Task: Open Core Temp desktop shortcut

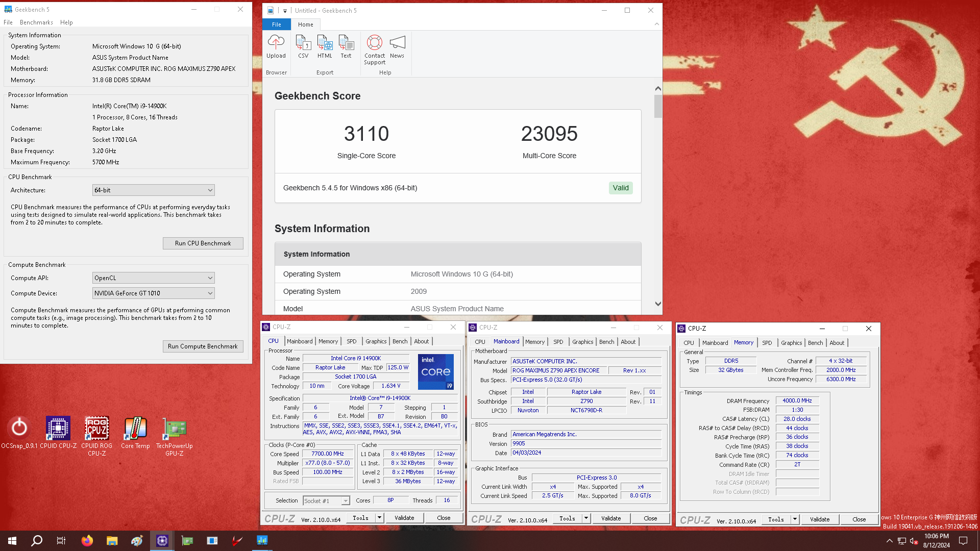Action: [x=135, y=433]
